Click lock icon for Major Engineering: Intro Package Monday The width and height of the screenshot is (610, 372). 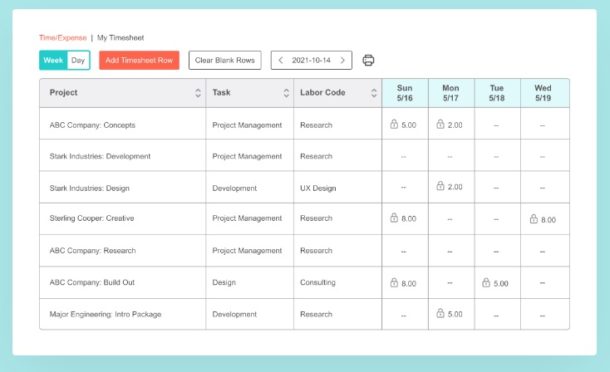(x=440, y=313)
